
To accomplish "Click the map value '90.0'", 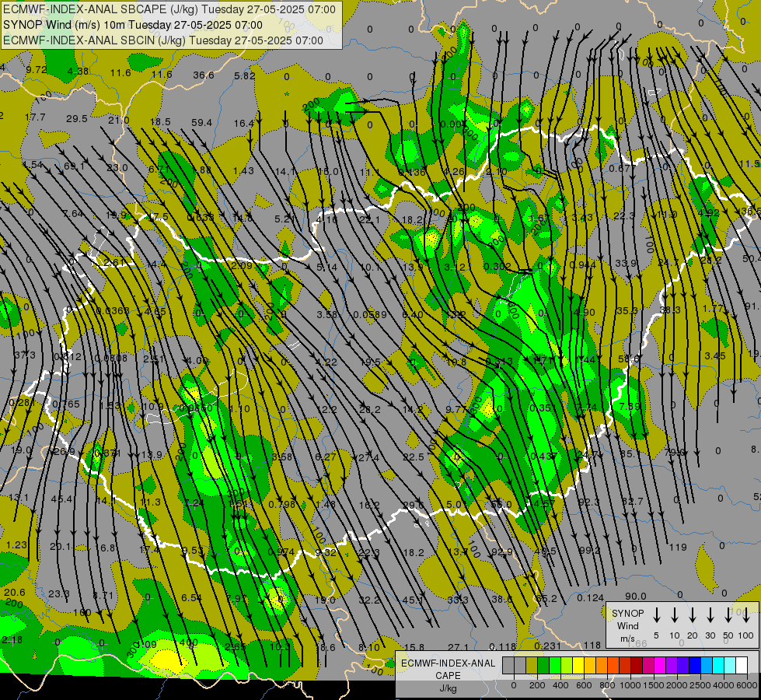I will 635,596.
